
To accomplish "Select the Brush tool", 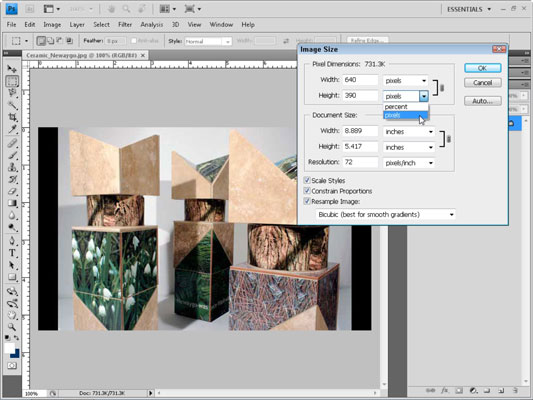I will click(x=12, y=155).
